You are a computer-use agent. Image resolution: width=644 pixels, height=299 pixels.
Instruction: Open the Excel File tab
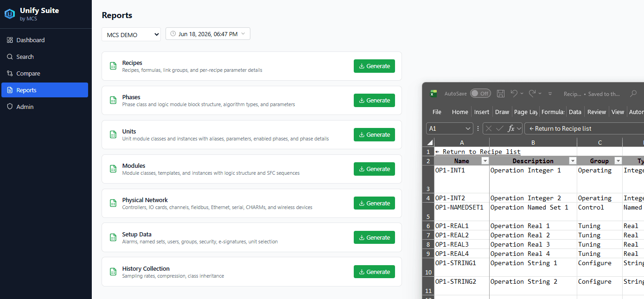point(437,112)
